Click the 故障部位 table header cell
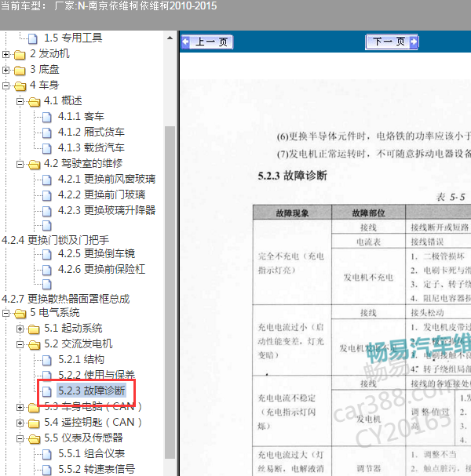Image resolution: width=471 pixels, height=476 pixels. point(368,213)
